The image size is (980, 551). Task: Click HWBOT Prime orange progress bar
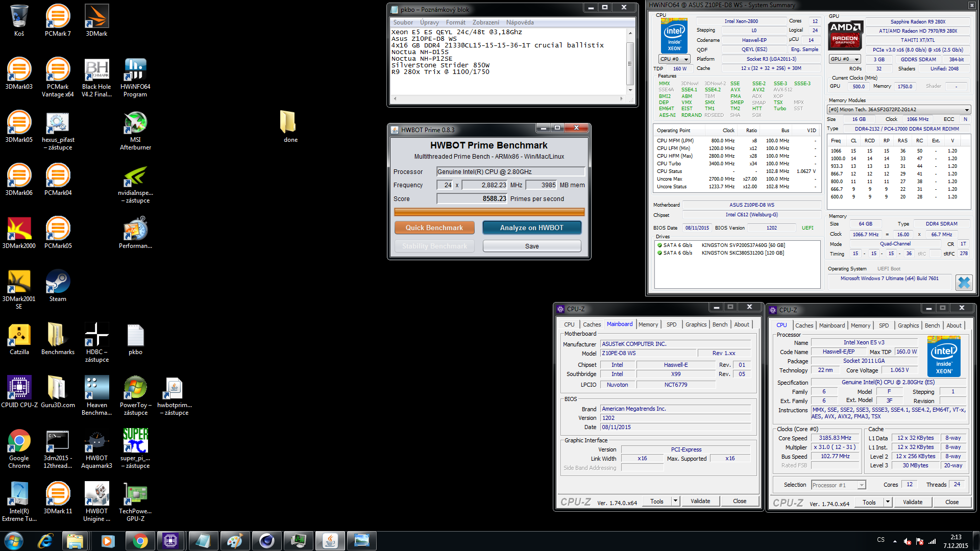pyautogui.click(x=489, y=212)
